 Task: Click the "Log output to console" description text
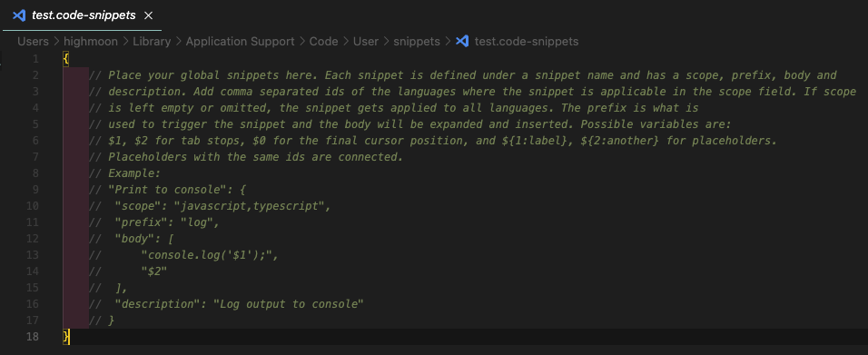coord(289,303)
